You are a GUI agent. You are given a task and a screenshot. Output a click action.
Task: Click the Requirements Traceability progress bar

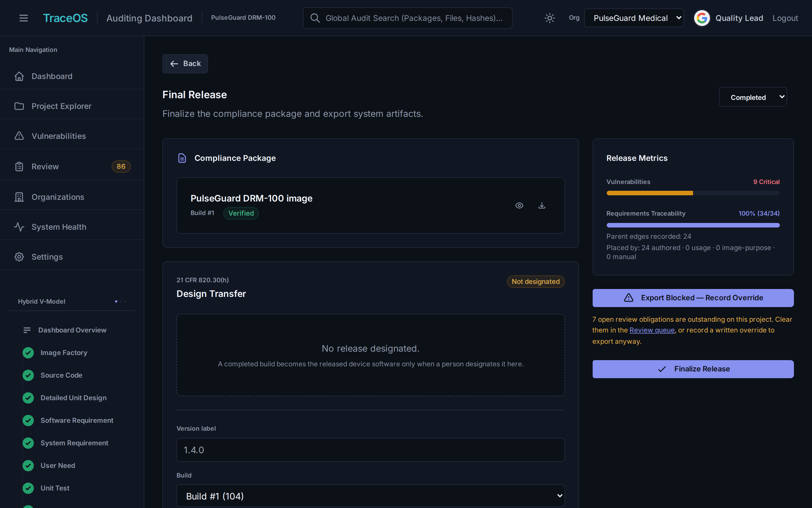coord(693,225)
